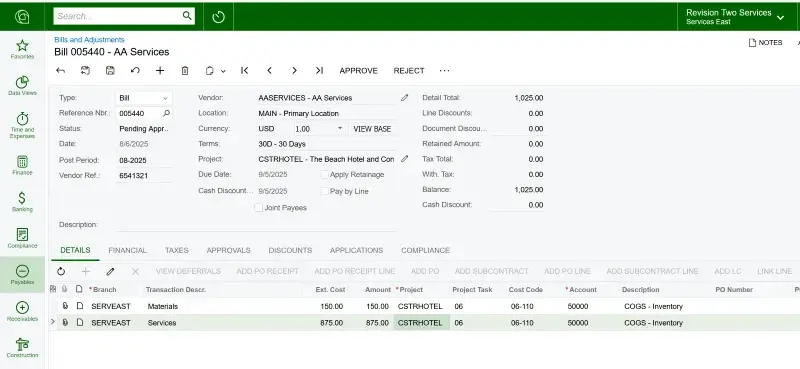Viewport: 800px width, 369px height.
Task: Open the currency rate dropdown arrow
Action: (340, 129)
